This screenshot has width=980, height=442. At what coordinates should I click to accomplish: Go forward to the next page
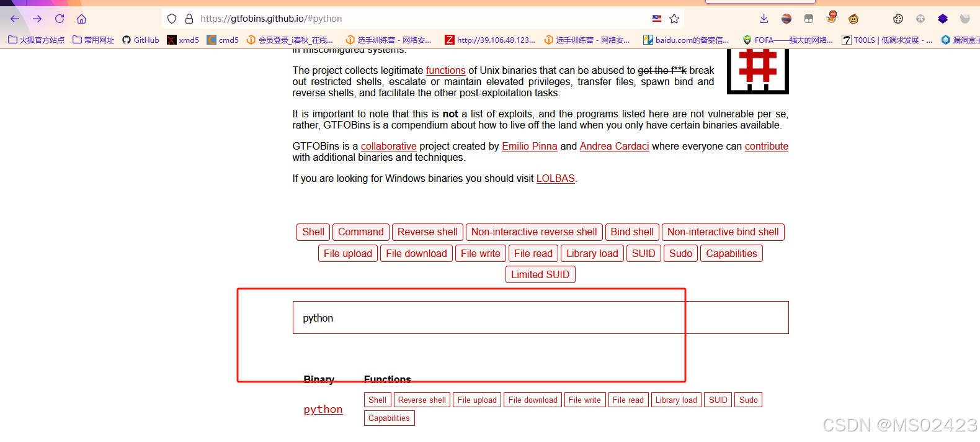click(x=37, y=19)
